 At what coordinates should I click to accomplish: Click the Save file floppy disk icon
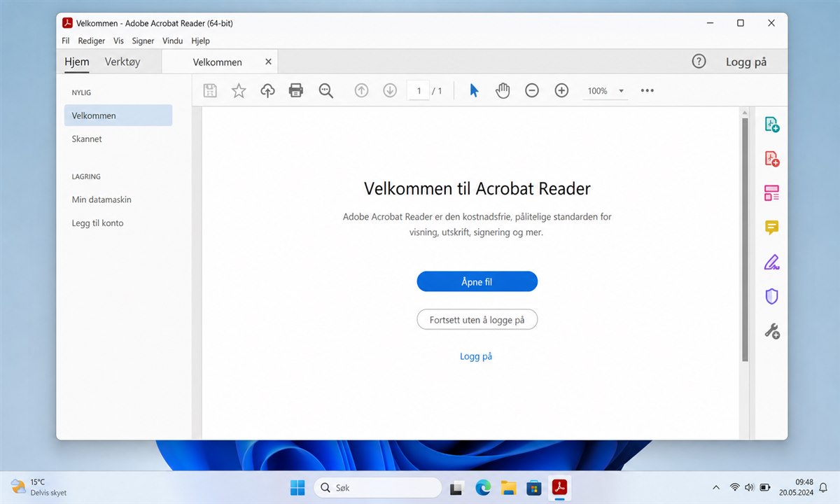[210, 90]
